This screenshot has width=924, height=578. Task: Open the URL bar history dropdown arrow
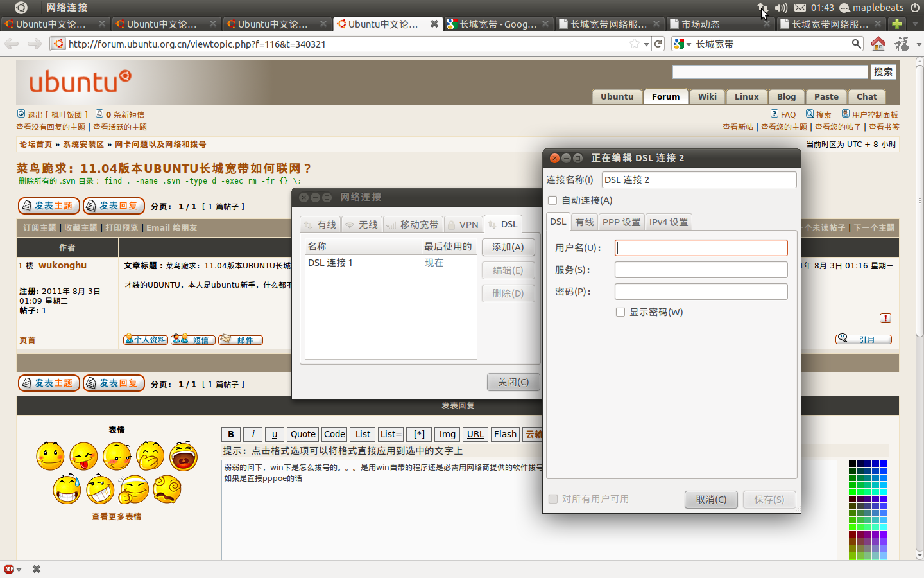point(647,44)
